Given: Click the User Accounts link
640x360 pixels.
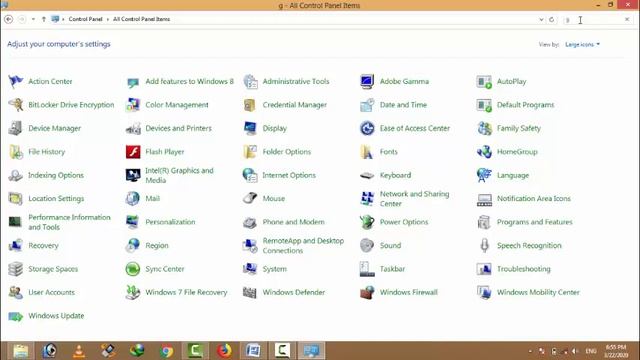Looking at the screenshot, I should [x=51, y=292].
